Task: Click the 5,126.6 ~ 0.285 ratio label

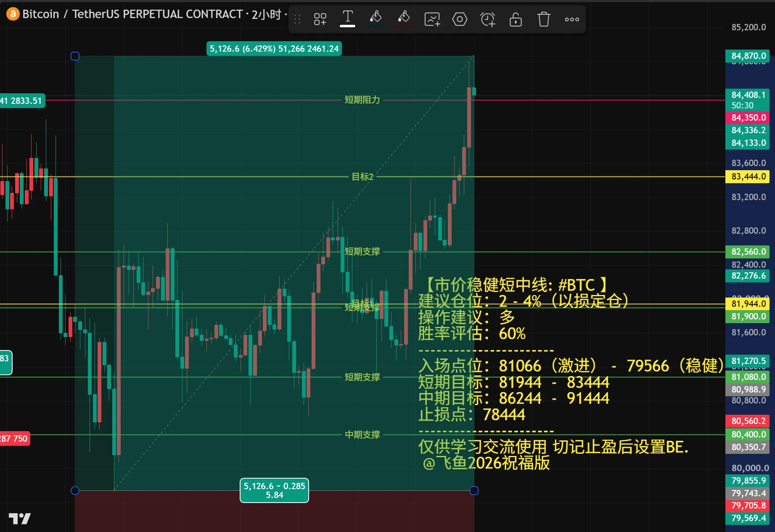Action: point(274,490)
